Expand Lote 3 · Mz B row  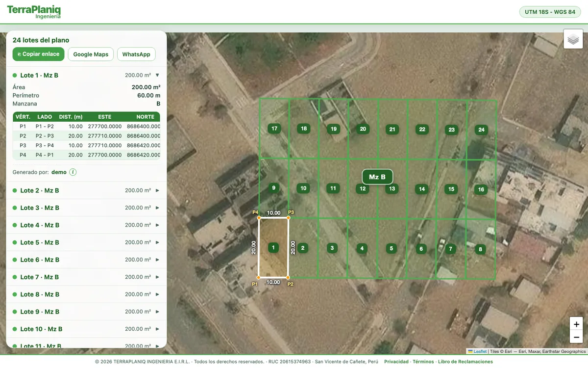[86, 208]
